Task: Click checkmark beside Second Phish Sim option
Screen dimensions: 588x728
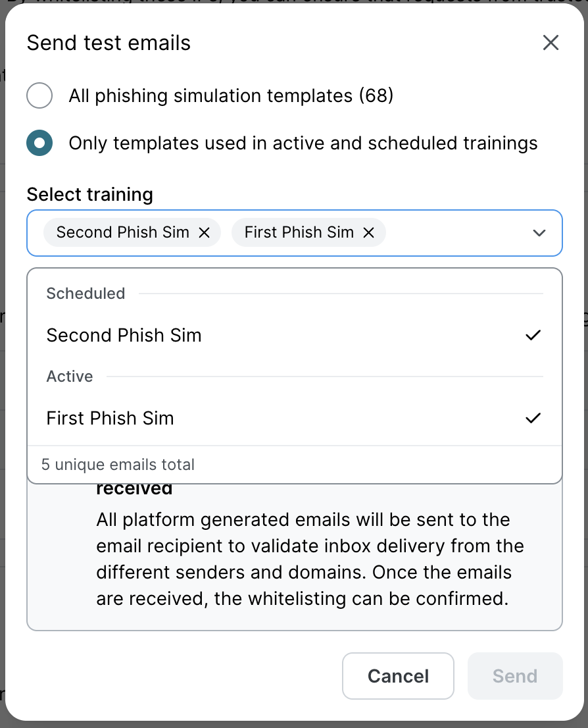Action: (533, 336)
